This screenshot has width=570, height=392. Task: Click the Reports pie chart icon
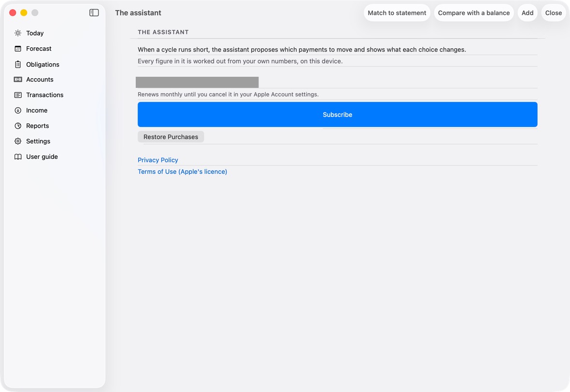(18, 126)
